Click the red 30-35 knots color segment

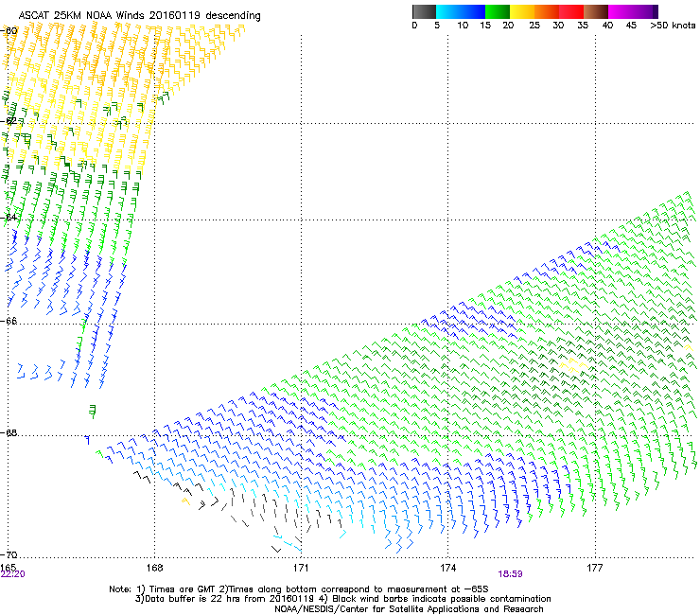click(571, 11)
